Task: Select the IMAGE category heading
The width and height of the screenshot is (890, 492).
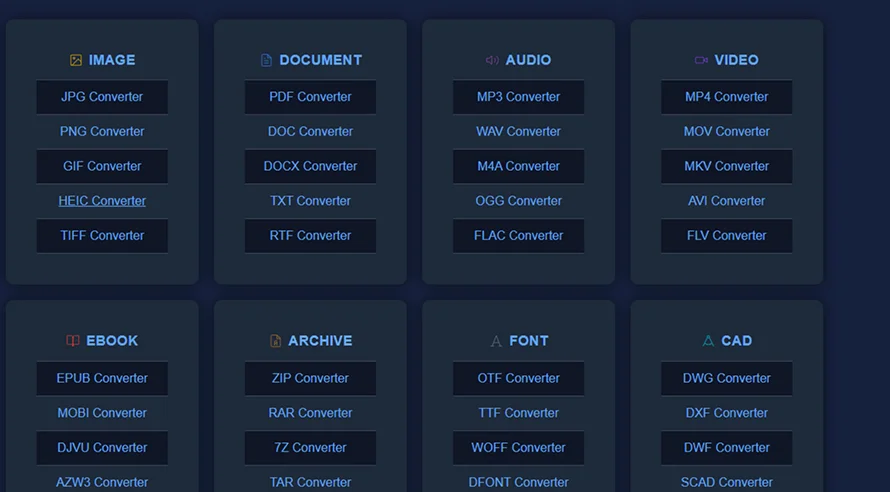Action: 112,60
